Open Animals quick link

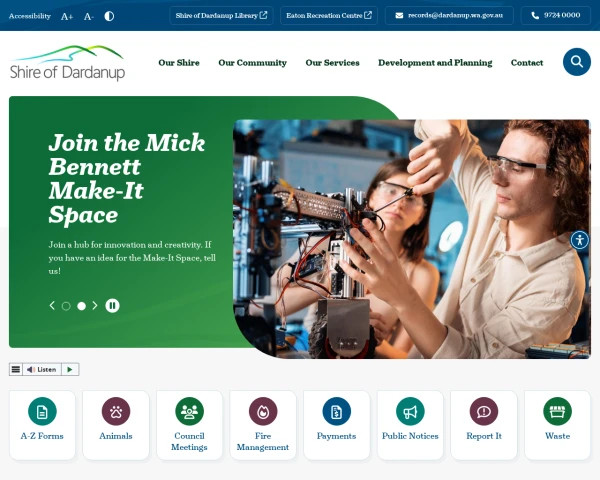click(x=116, y=425)
